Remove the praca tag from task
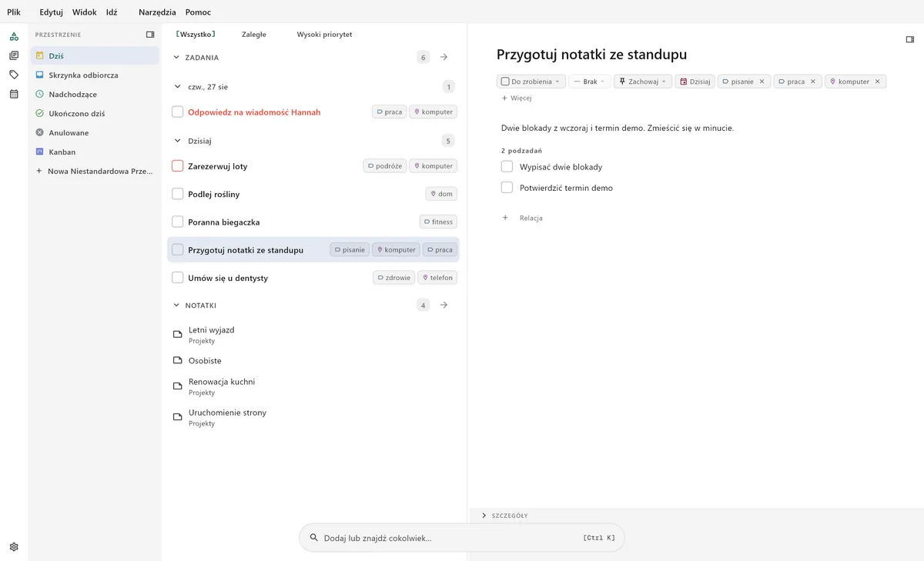The image size is (924, 561). coord(813,82)
